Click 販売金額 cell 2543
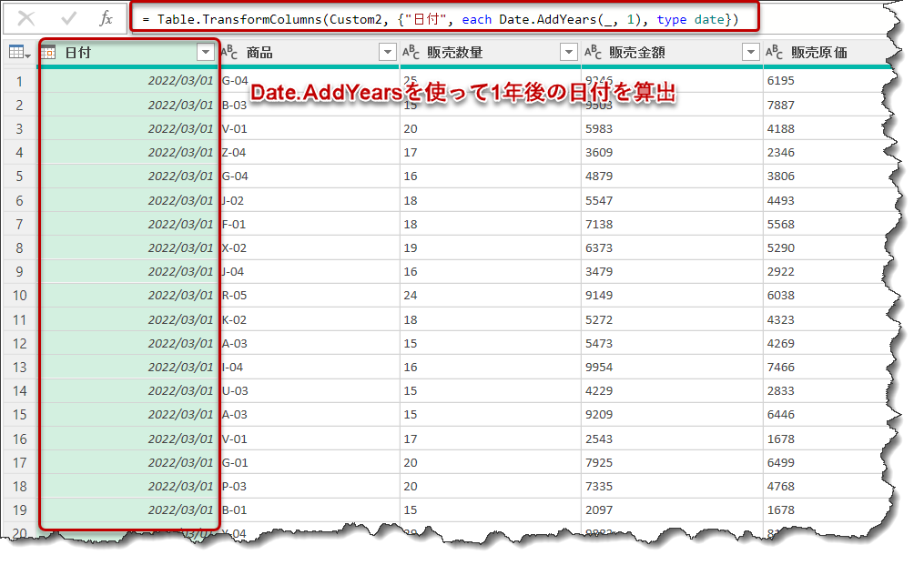The image size is (924, 565). pos(673,439)
